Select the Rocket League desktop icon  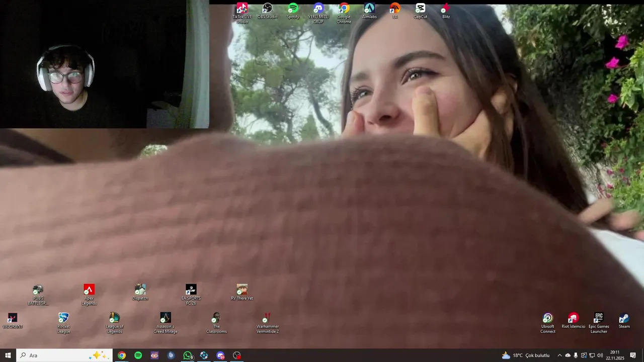click(x=63, y=323)
